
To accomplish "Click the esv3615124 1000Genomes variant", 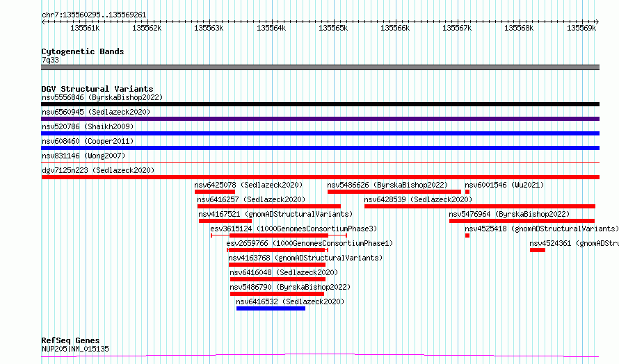I will click(279, 235).
